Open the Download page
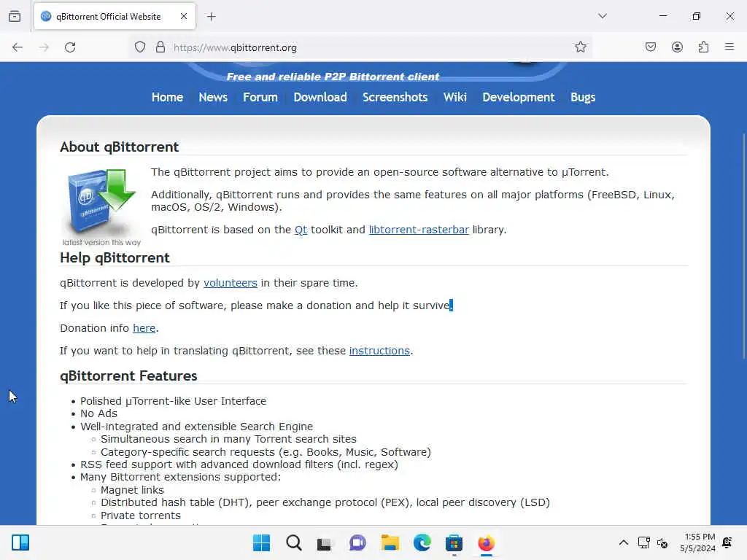The width and height of the screenshot is (747, 560). (320, 97)
